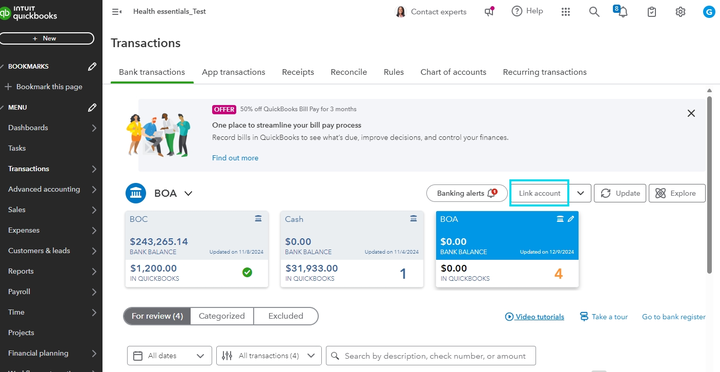Close the Bill Pay offer banner
The width and height of the screenshot is (720, 372).
coord(691,113)
